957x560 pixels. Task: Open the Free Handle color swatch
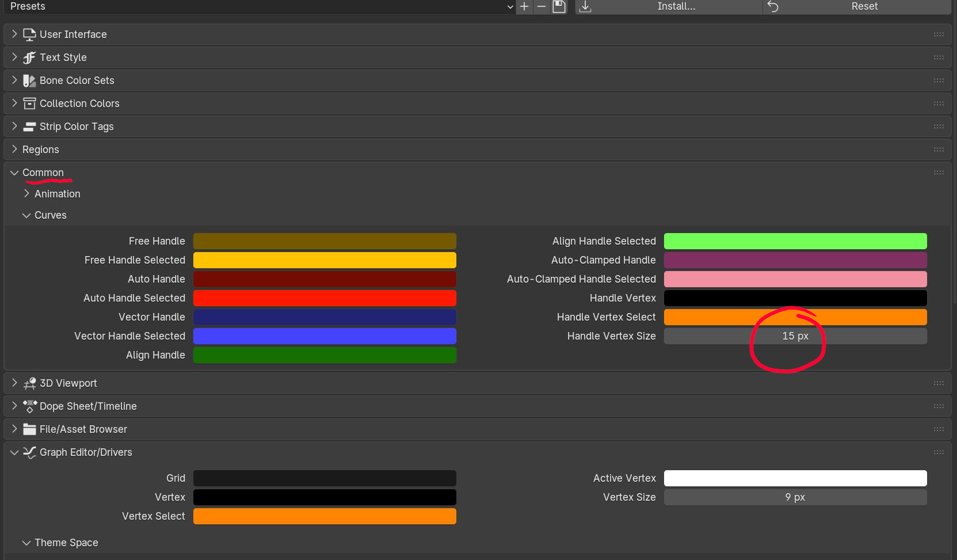tap(325, 241)
